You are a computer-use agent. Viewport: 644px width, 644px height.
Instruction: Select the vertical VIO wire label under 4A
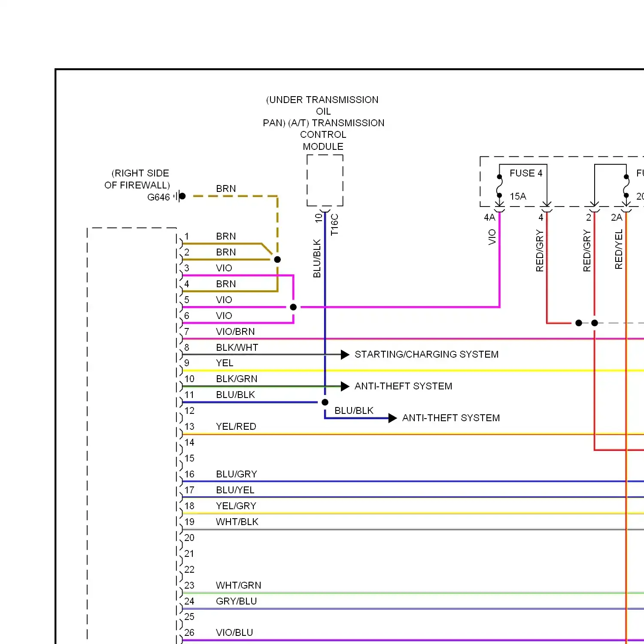(492, 237)
